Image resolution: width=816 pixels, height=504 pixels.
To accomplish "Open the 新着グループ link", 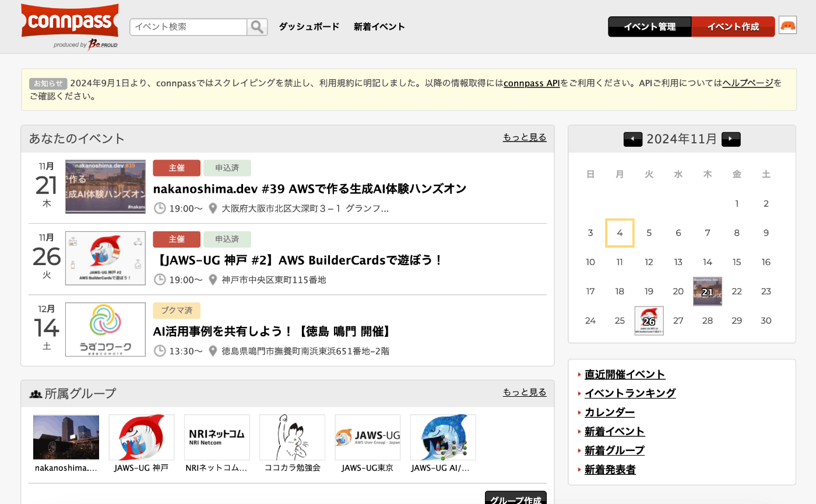I will (614, 450).
